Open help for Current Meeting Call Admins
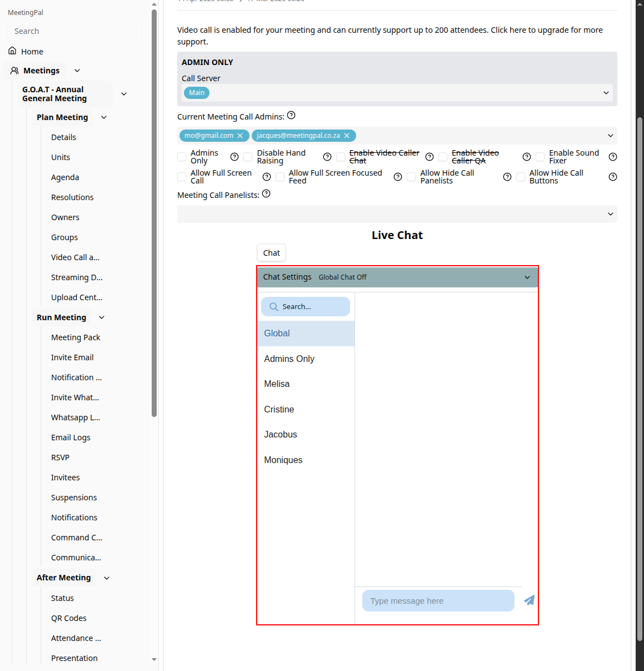 pyautogui.click(x=291, y=116)
